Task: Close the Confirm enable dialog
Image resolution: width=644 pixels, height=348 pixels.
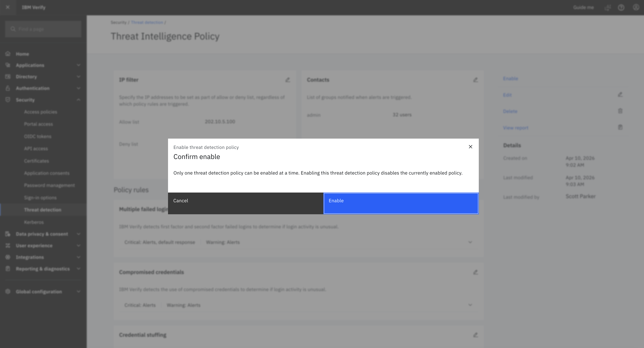Action: [x=470, y=147]
